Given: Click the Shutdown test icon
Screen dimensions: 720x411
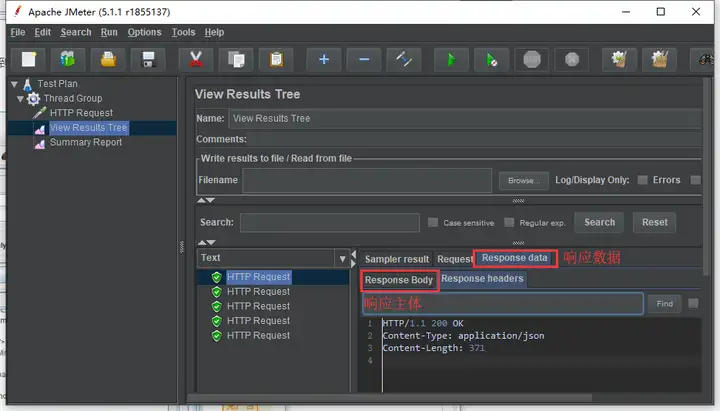Looking at the screenshot, I should tap(572, 59).
